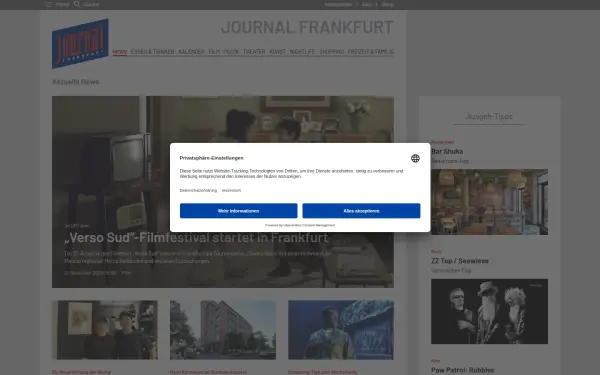The height and width of the screenshot is (375, 600).
Task: Open KUNST navigation item
Action: [277, 52]
